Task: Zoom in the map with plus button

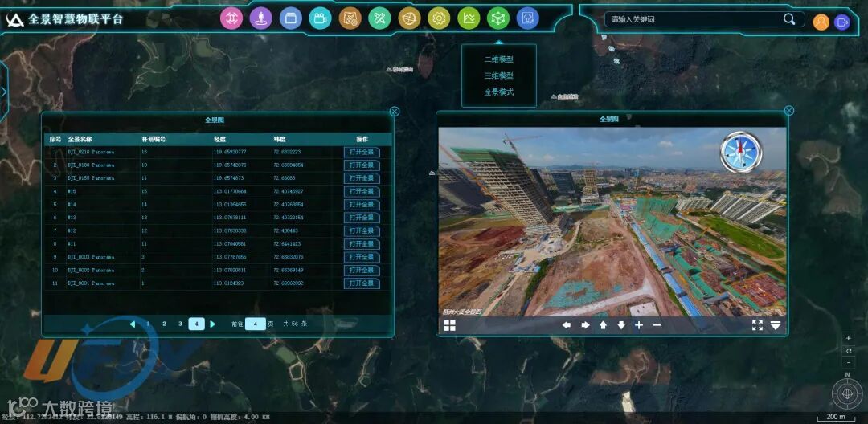Action: [849, 338]
